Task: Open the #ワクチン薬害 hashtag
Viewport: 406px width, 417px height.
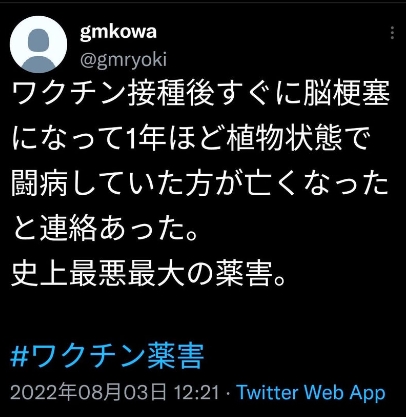Action: click(x=107, y=355)
